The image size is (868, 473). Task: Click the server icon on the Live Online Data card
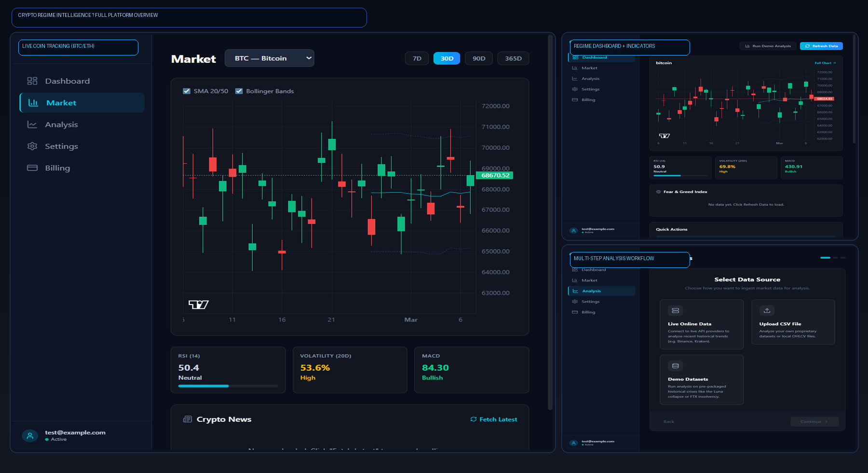[675, 310]
